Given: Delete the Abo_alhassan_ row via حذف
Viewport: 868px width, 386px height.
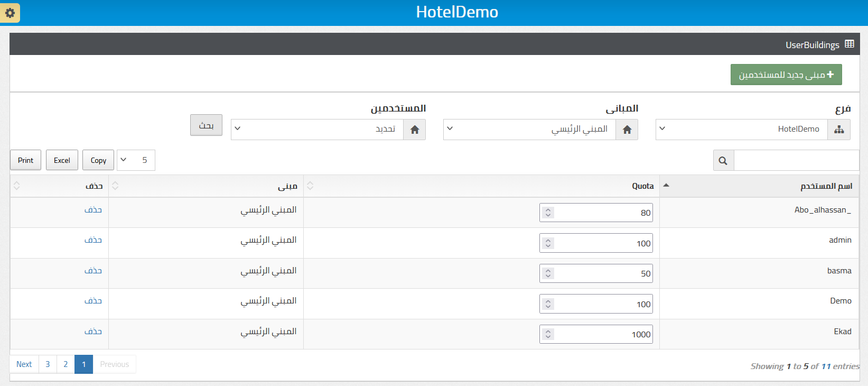Looking at the screenshot, I should pos(93,210).
